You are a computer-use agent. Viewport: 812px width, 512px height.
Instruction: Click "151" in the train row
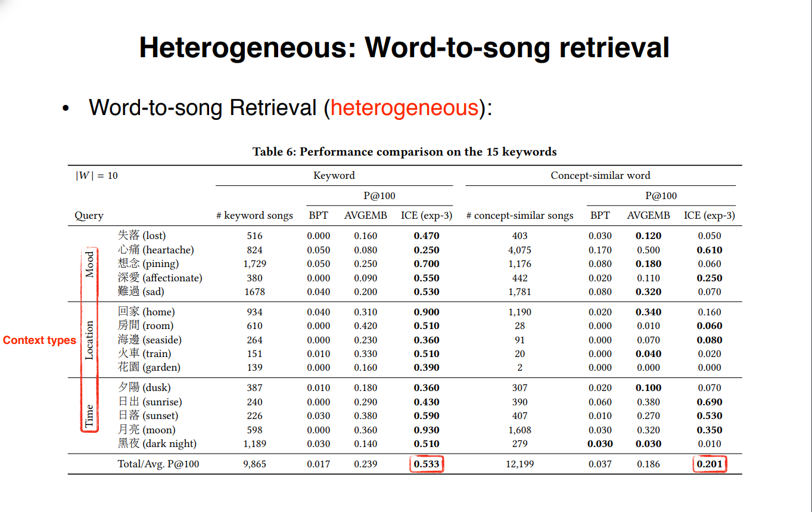pyautogui.click(x=254, y=353)
